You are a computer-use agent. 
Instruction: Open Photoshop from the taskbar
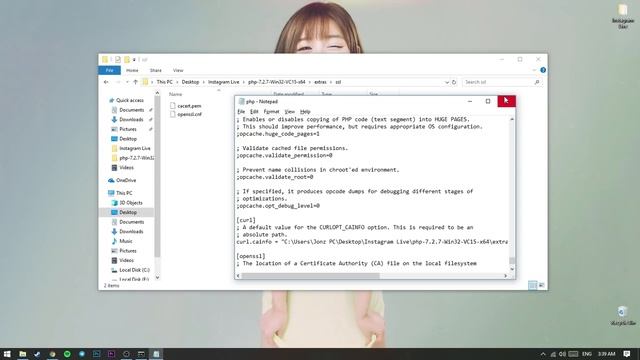click(x=96, y=354)
